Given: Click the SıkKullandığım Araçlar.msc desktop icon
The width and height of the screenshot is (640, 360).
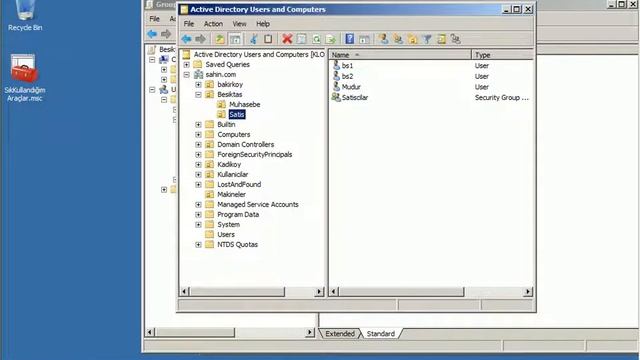Looking at the screenshot, I should (x=24, y=78).
